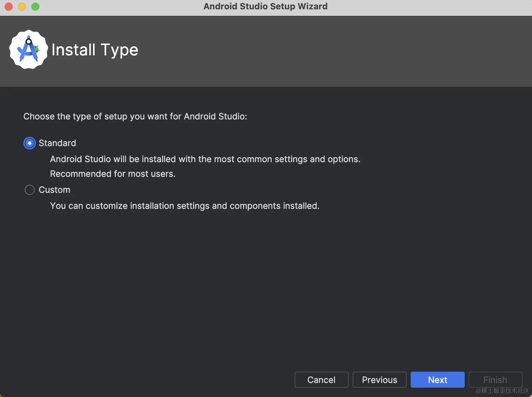Minimize the wizard with the yellow button
This screenshot has height=397, width=532.
pos(22,7)
